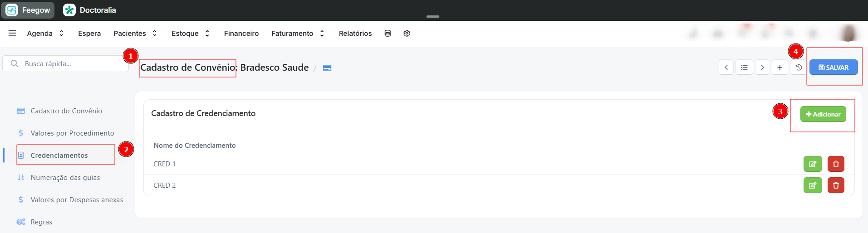Screen dimensions: 868x233
Task: Expand the Pacientes menu dropdown
Action: 135,34
